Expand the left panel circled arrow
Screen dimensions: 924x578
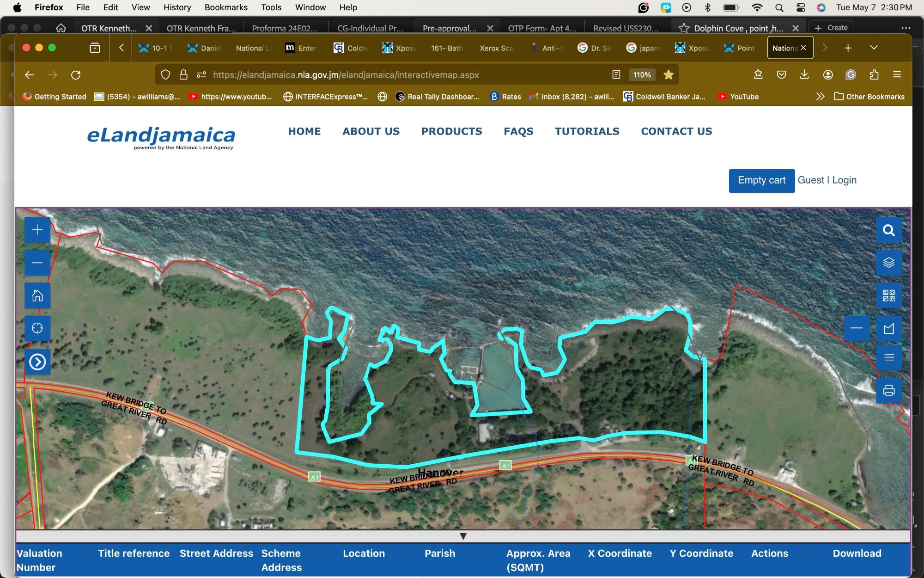click(37, 362)
